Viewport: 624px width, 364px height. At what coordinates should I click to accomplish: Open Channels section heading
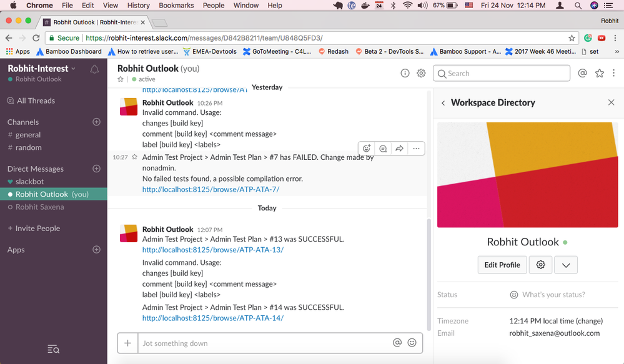click(23, 122)
